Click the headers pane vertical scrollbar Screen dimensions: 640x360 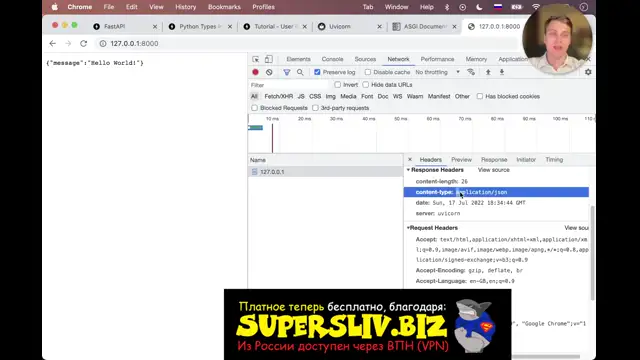click(x=592, y=253)
